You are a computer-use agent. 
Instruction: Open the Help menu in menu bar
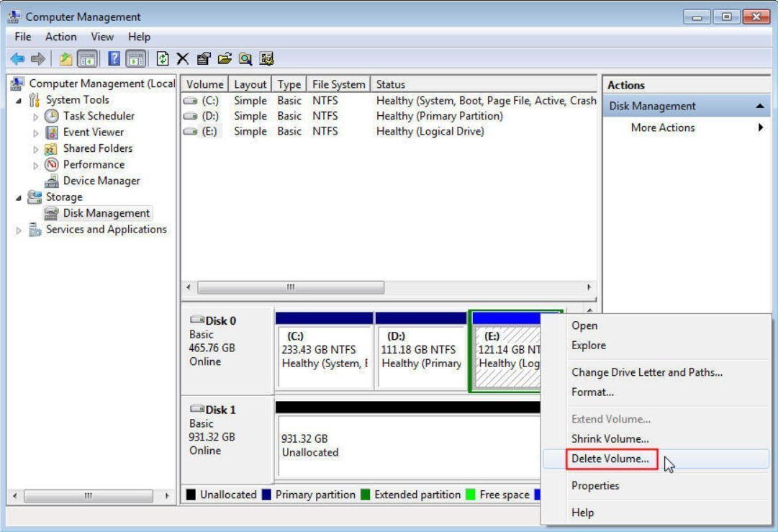[139, 37]
